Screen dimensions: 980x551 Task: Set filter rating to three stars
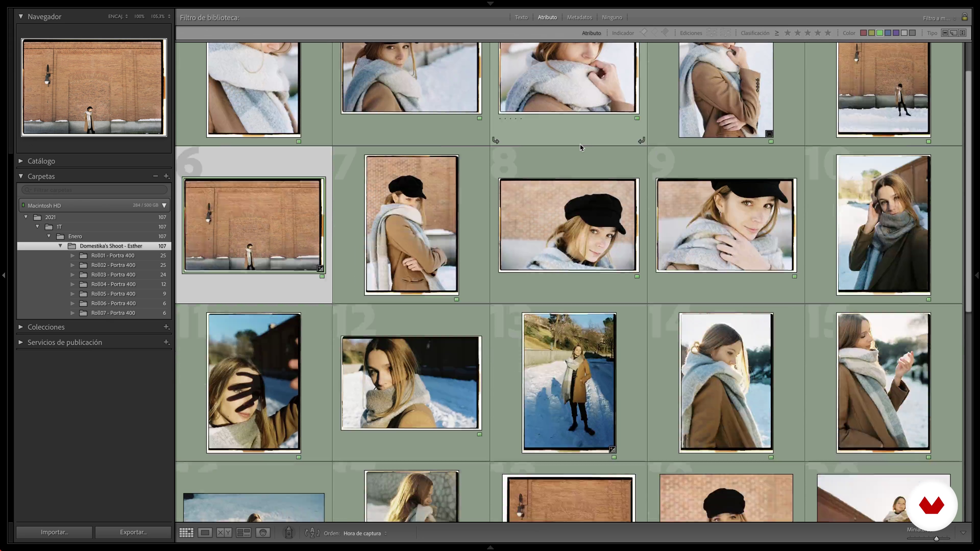coord(808,33)
